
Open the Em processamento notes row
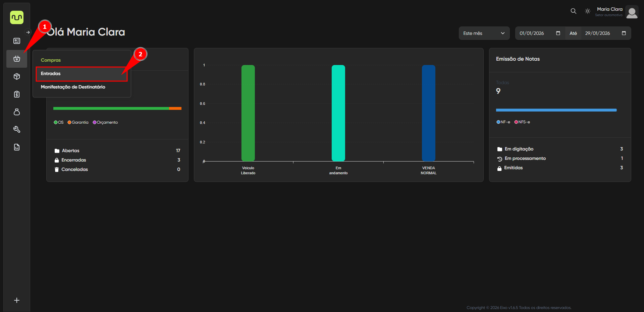coord(559,159)
